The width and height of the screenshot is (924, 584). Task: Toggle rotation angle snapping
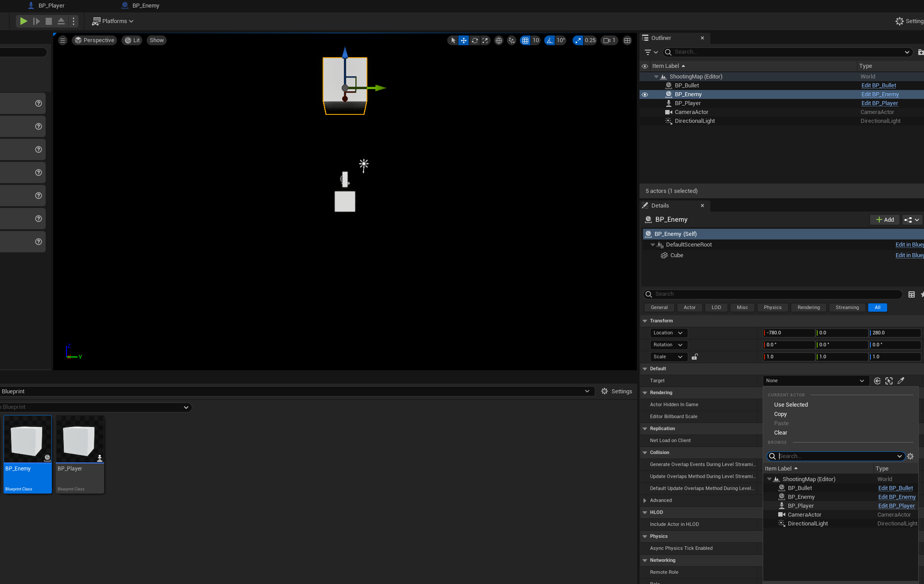click(550, 40)
